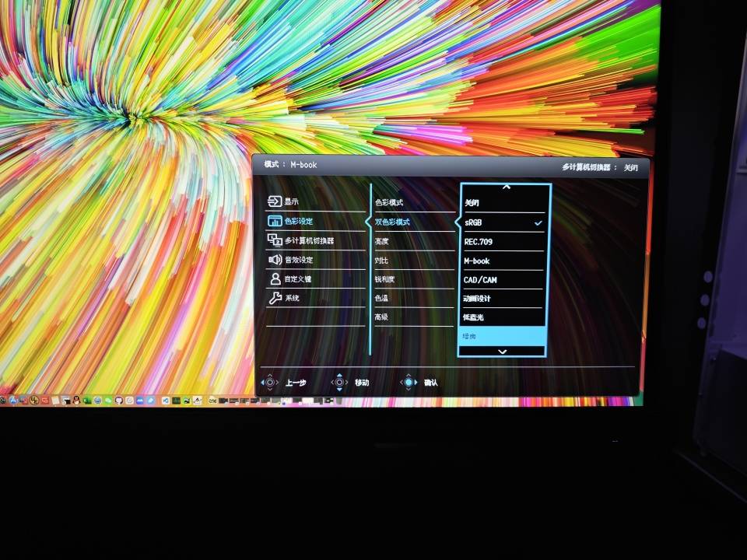This screenshot has width=747, height=560.
Task: Open the 色彩模式 menu item
Action: click(389, 203)
